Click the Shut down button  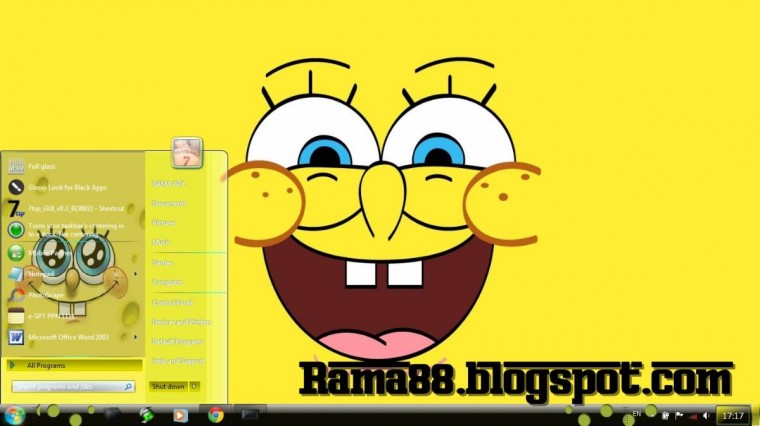coord(168,386)
